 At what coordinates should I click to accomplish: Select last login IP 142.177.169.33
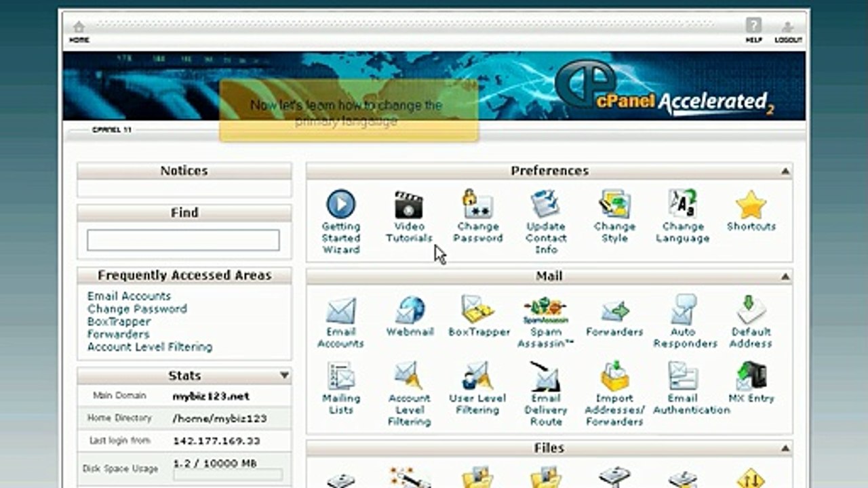[x=216, y=441]
